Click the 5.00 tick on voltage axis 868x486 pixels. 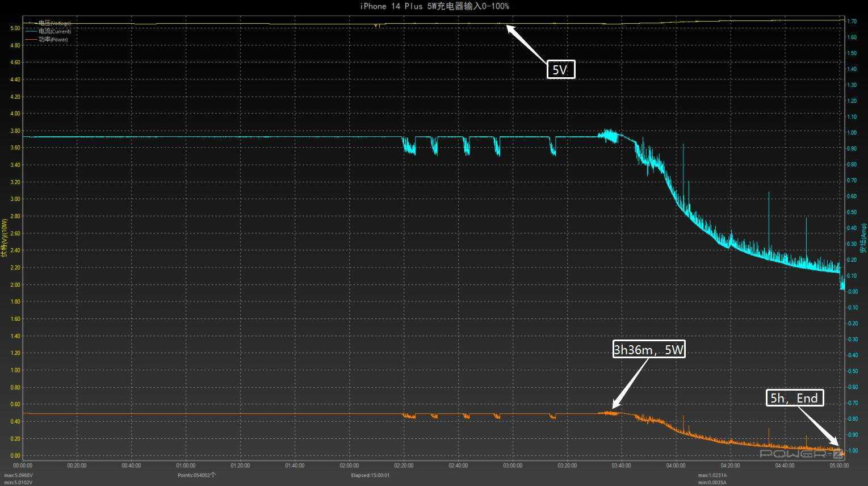tap(15, 28)
